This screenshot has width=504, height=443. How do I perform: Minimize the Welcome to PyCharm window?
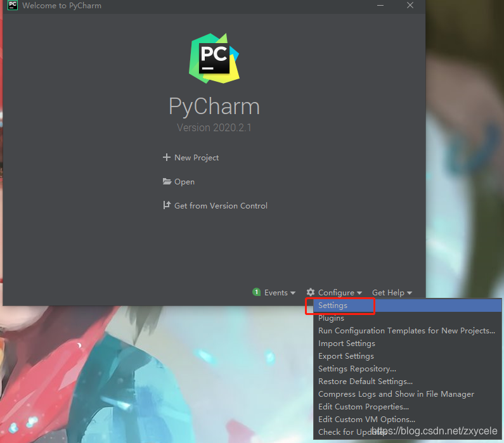[380, 6]
